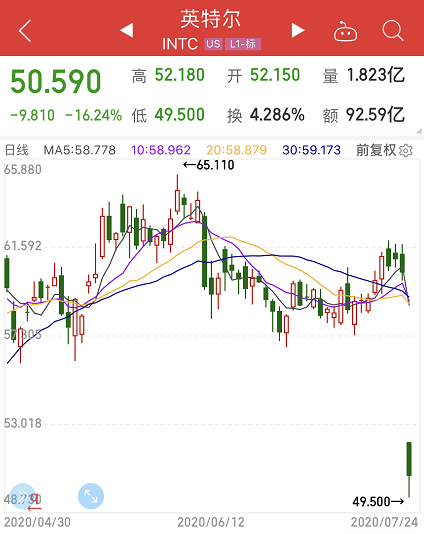Screen dimensions: 424x534
Task: Open chart settings gear icon
Action: coord(406,150)
